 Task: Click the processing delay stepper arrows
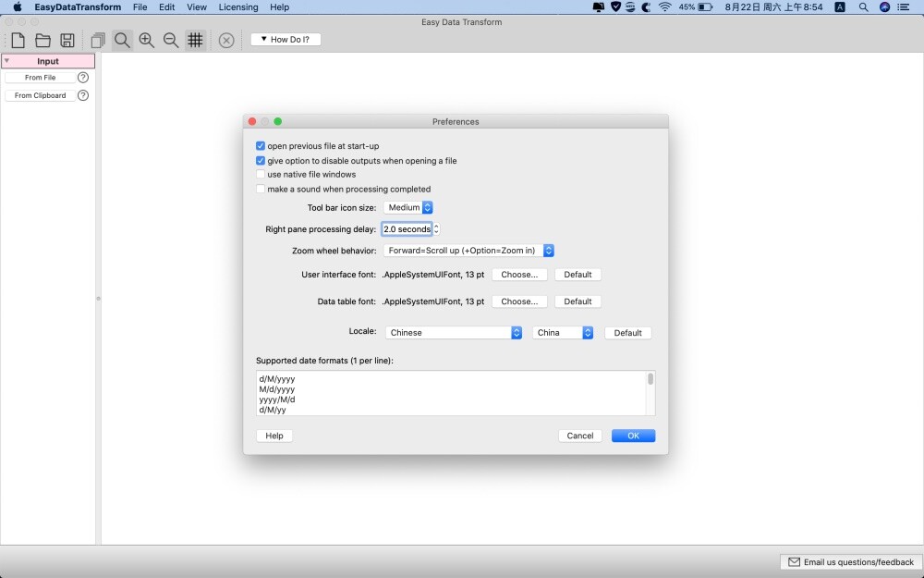436,228
